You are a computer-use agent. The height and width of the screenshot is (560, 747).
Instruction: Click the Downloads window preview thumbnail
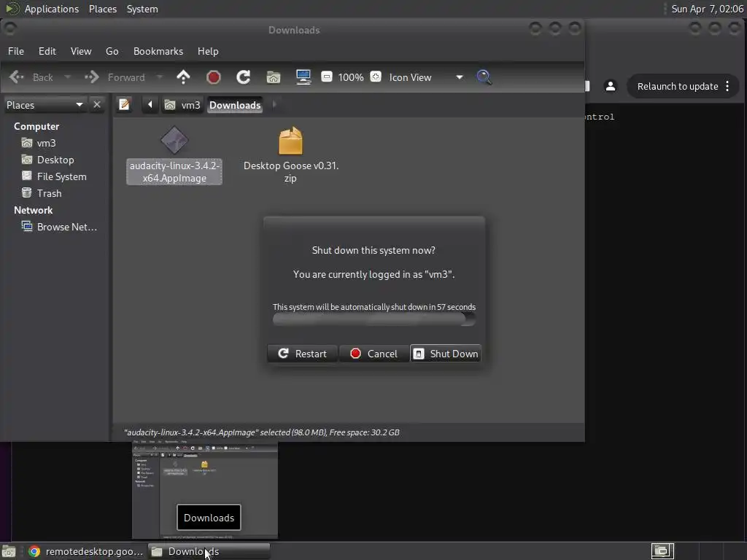point(205,491)
